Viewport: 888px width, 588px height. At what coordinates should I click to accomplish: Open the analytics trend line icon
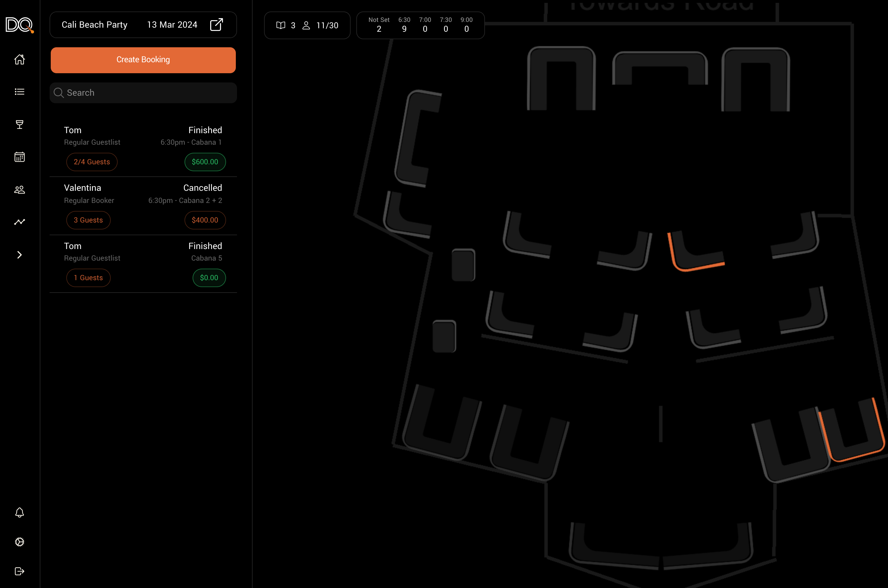[20, 222]
